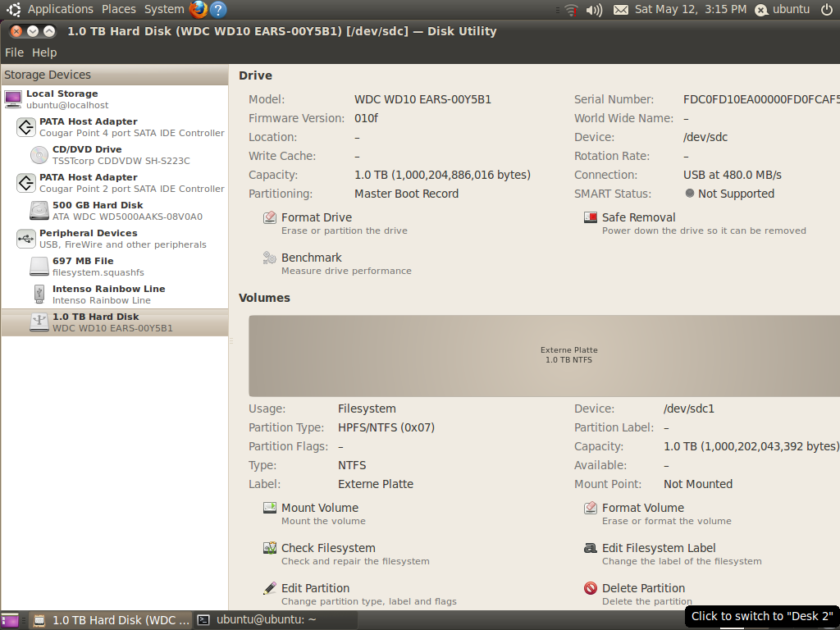Select the 1.0 TB Hard Disk entry
This screenshot has width=840, height=630.
coord(115,322)
